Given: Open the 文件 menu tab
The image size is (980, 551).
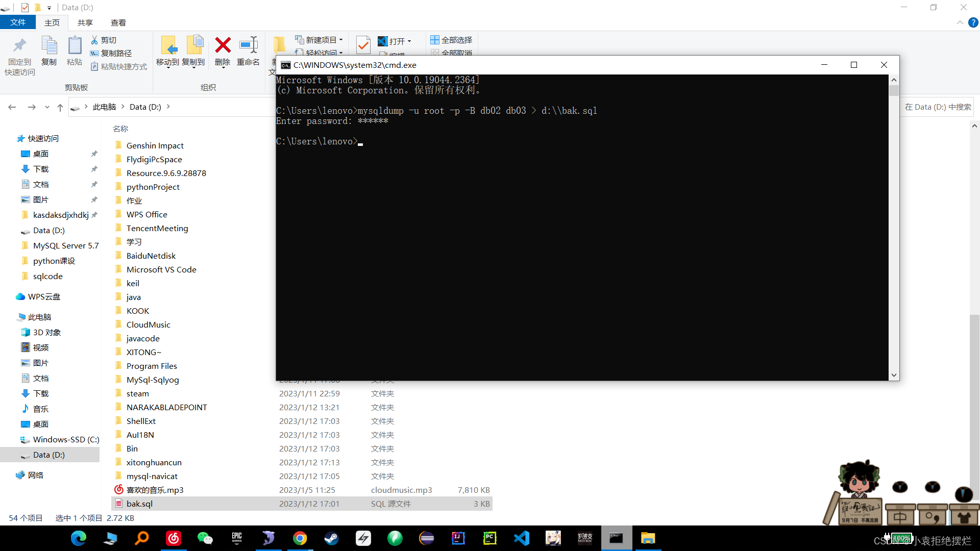Looking at the screenshot, I should pyautogui.click(x=18, y=22).
